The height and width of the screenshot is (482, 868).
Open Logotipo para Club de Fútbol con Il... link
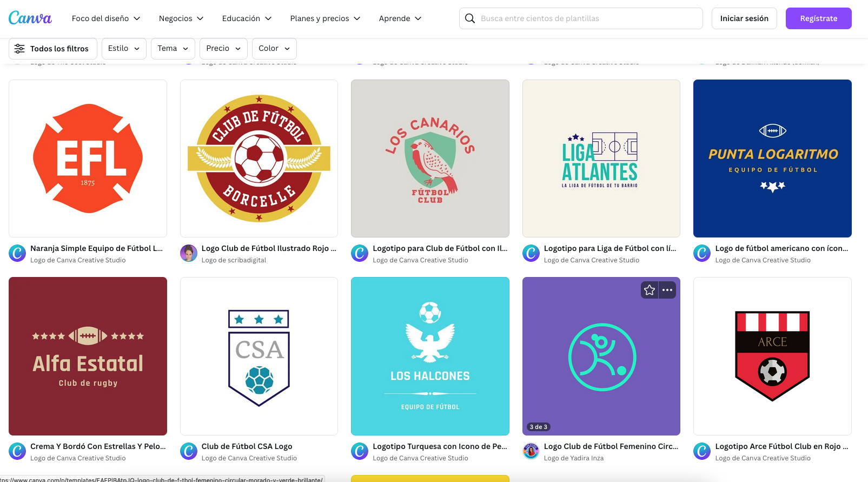tap(440, 248)
